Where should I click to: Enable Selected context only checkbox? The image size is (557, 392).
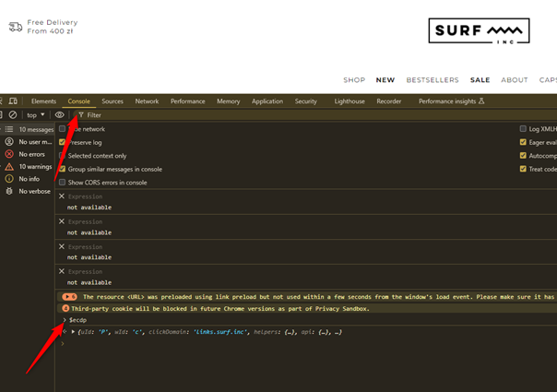pyautogui.click(x=63, y=156)
